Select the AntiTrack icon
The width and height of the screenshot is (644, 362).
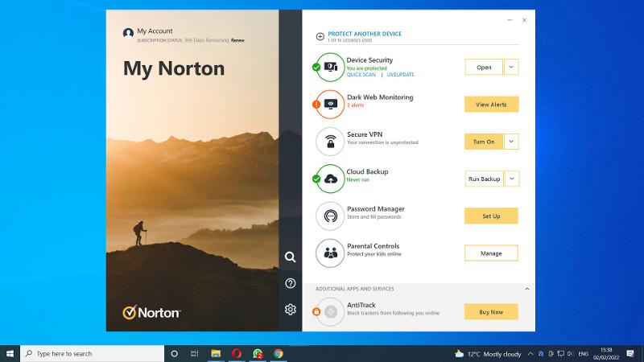pyautogui.click(x=331, y=312)
